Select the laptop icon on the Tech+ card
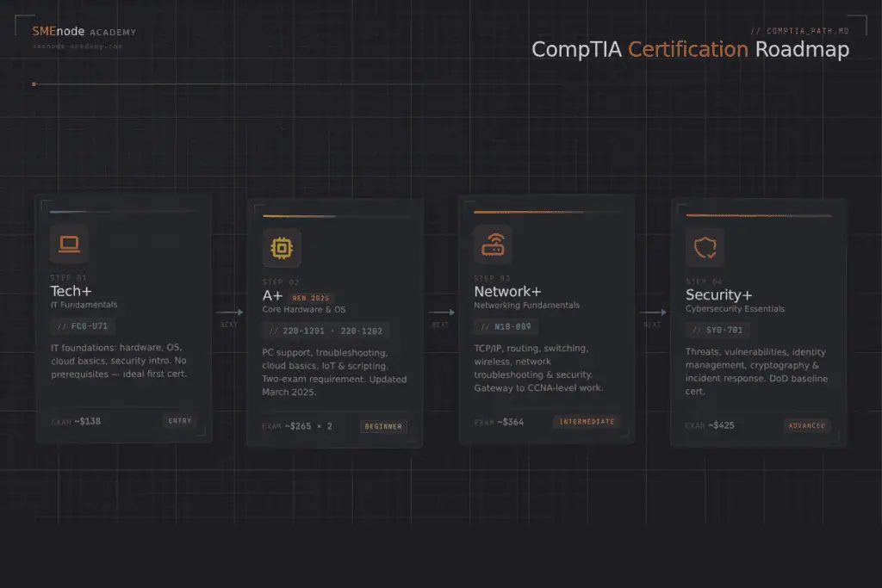 coord(70,244)
